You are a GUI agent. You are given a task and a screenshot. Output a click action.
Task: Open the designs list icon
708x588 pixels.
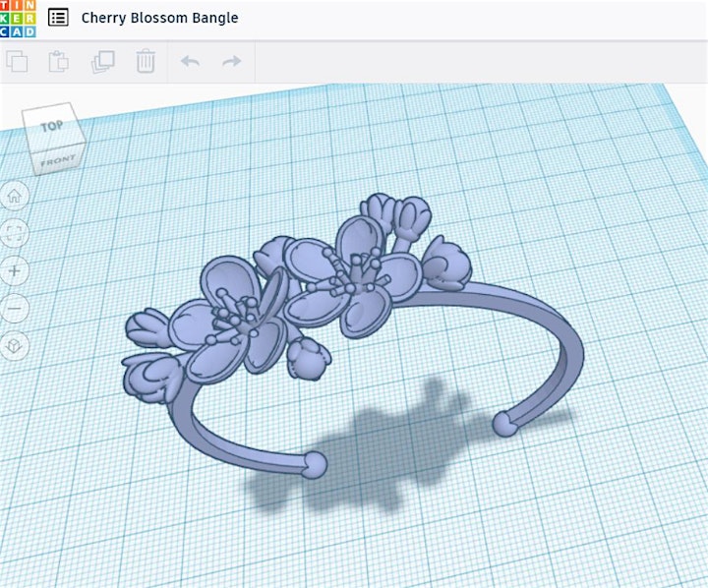[x=58, y=18]
